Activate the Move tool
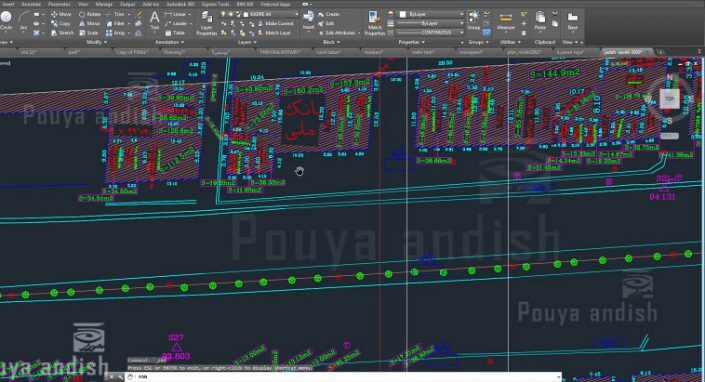This screenshot has width=705, height=382. point(61,14)
